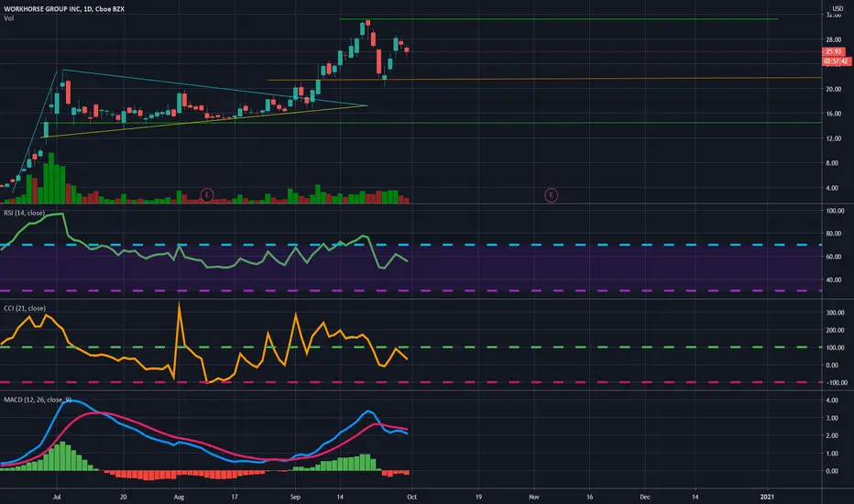Click the 60.00 RSI axis label

835,257
